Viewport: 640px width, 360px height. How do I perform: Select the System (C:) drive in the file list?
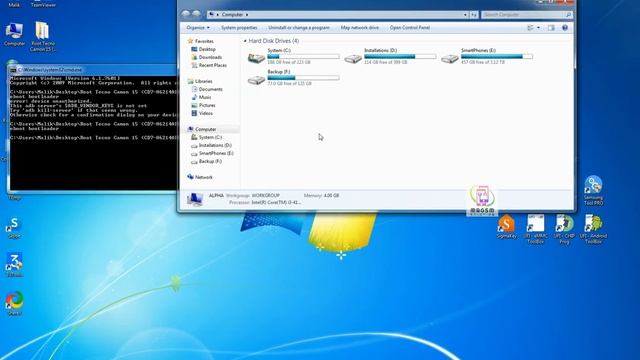(293, 56)
